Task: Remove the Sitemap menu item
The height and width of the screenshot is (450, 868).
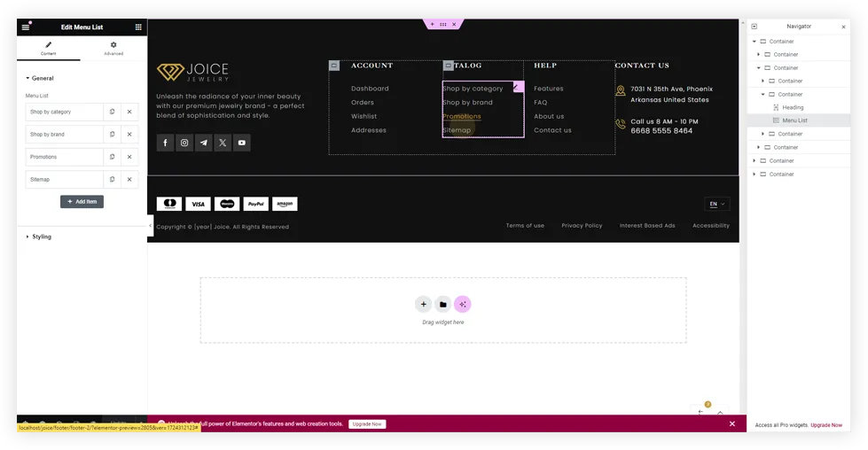Action: coord(129,180)
